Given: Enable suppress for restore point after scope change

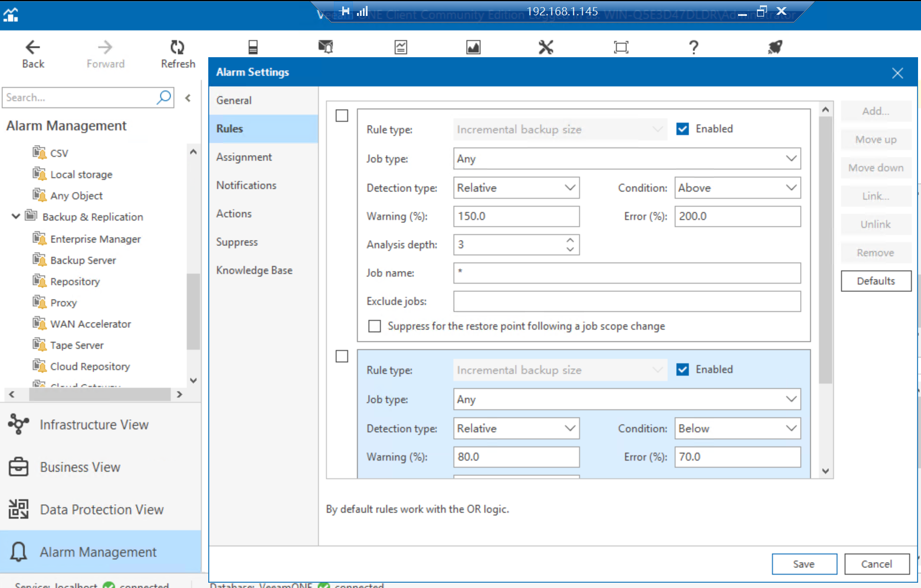Looking at the screenshot, I should click(375, 326).
